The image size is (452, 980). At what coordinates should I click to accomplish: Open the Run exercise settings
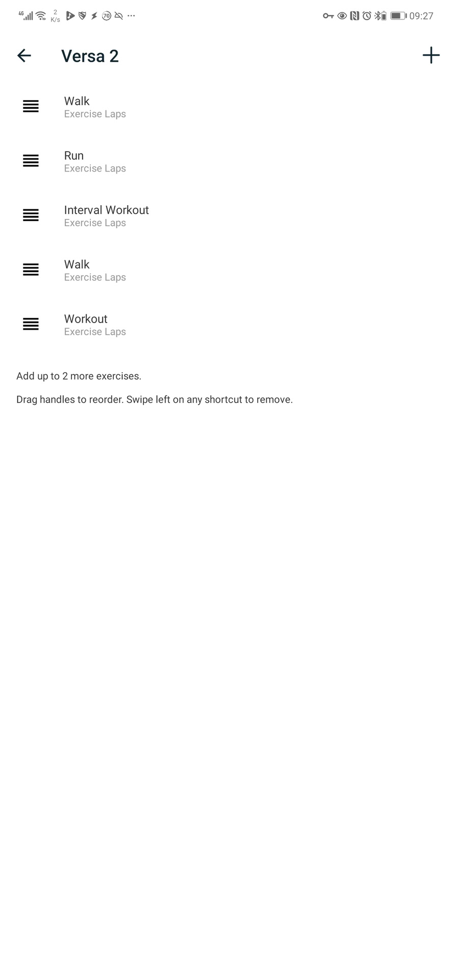[226, 161]
